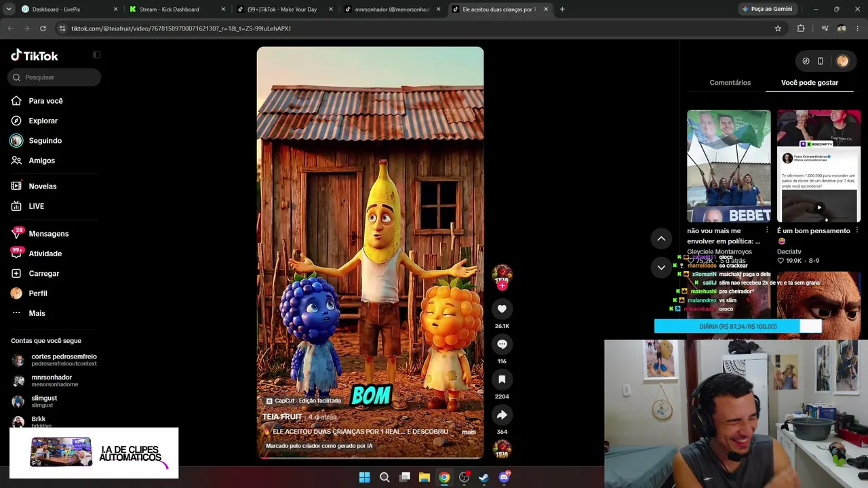This screenshot has height=488, width=868.
Task: Click the TikTok logo
Action: pyautogui.click(x=35, y=56)
